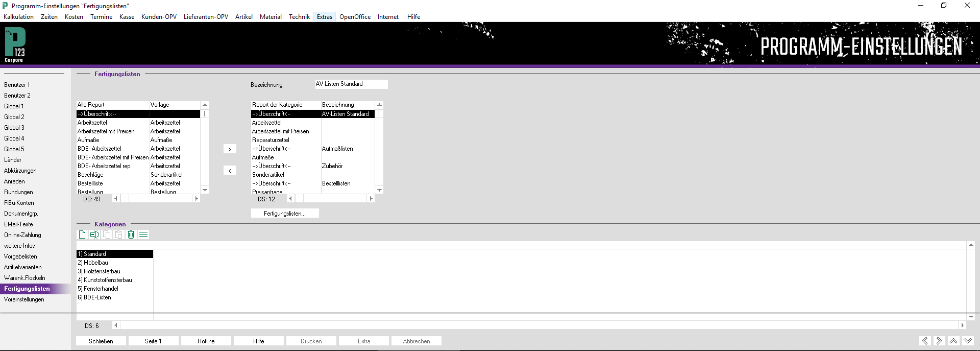Click the greyed-out copy icon under Kategorien

pos(107,235)
